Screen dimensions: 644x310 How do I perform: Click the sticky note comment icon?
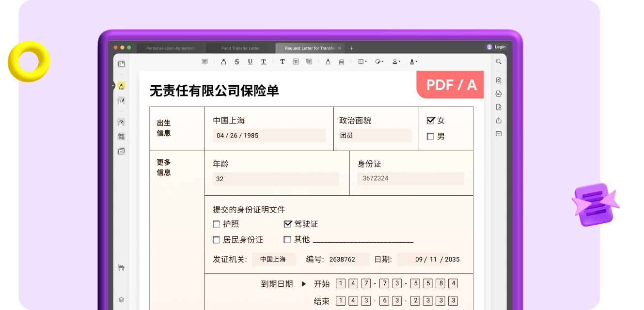pyautogui.click(x=204, y=62)
